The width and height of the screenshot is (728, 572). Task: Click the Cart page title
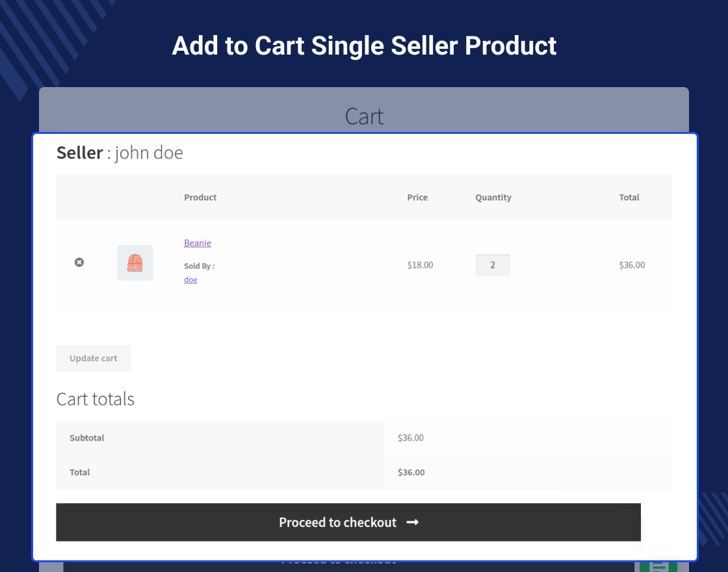(364, 116)
